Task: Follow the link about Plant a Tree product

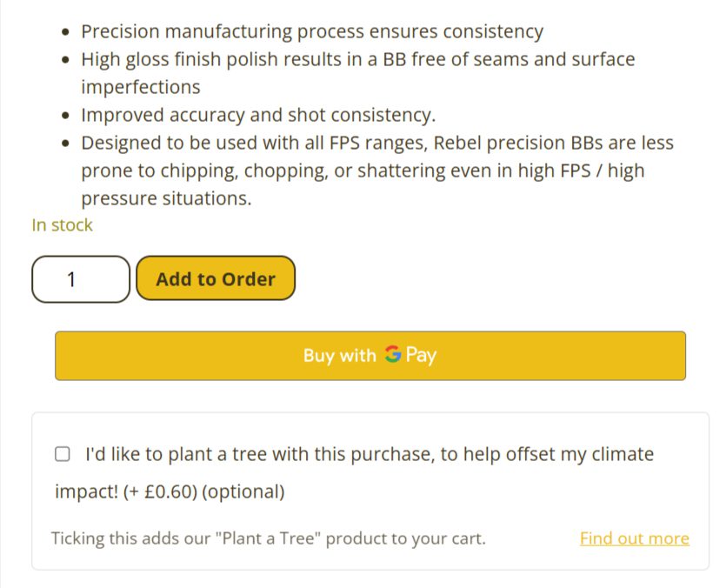Action: pos(634,538)
